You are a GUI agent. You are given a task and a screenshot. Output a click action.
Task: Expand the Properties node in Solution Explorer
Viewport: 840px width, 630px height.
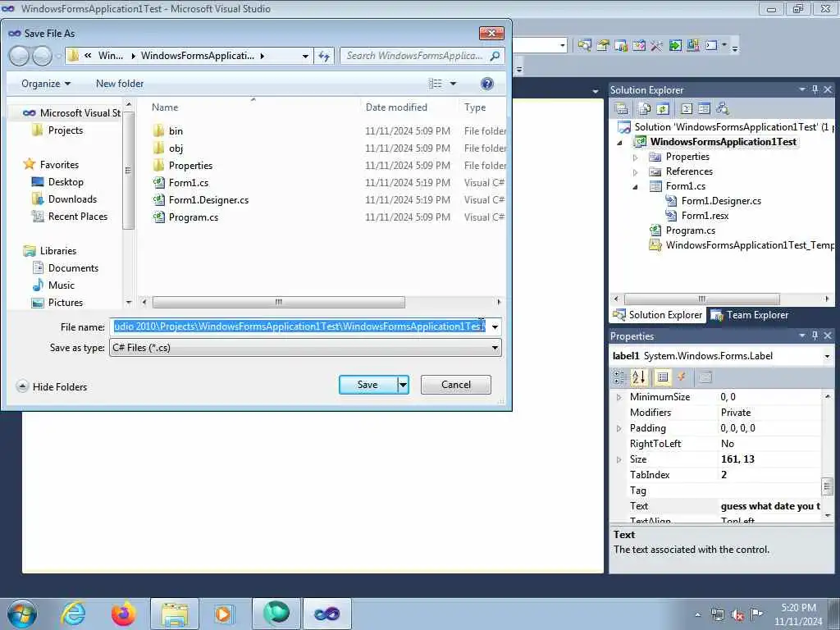click(636, 157)
